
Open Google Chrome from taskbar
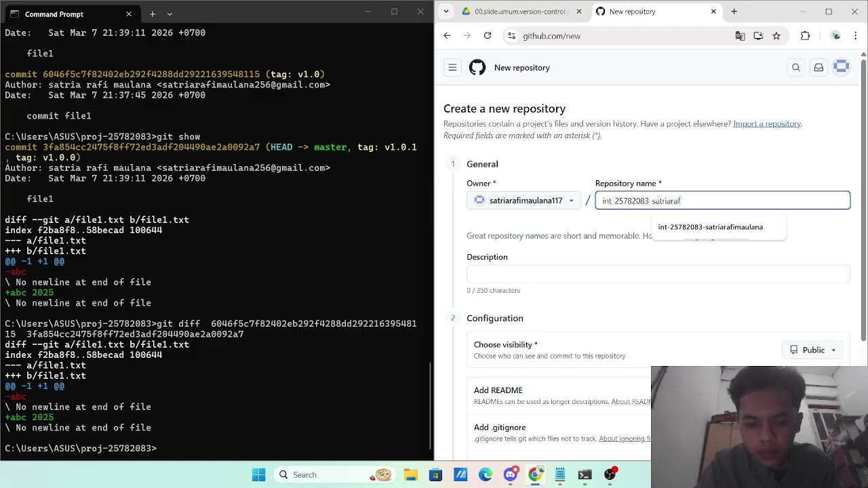point(536,475)
